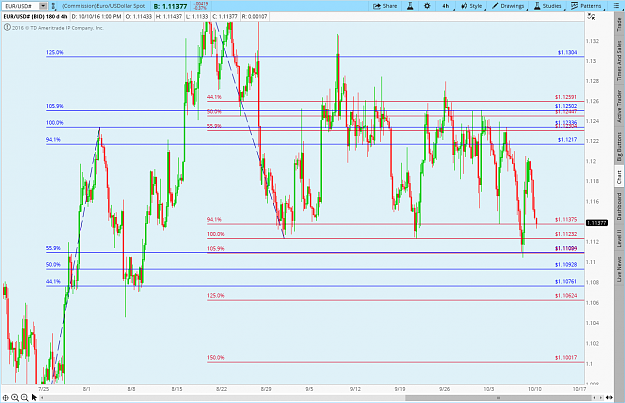Image resolution: width=625 pixels, height=403 pixels.
Task: Switch to the Trade side tab
Action: click(x=619, y=25)
